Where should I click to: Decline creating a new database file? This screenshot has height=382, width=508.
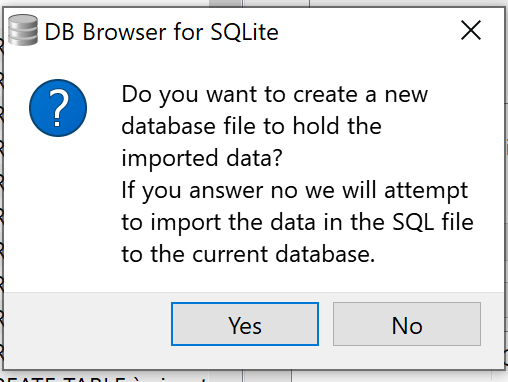click(x=407, y=324)
